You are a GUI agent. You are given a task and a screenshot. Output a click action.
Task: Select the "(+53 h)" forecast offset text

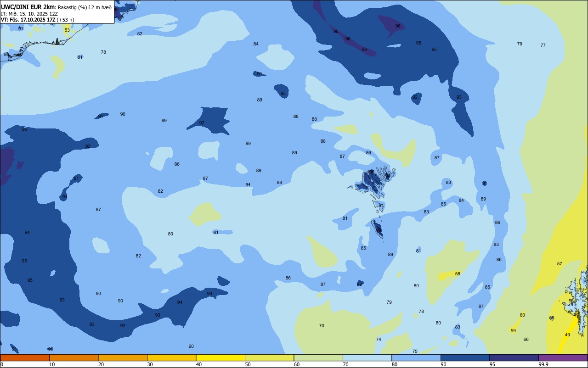point(66,19)
